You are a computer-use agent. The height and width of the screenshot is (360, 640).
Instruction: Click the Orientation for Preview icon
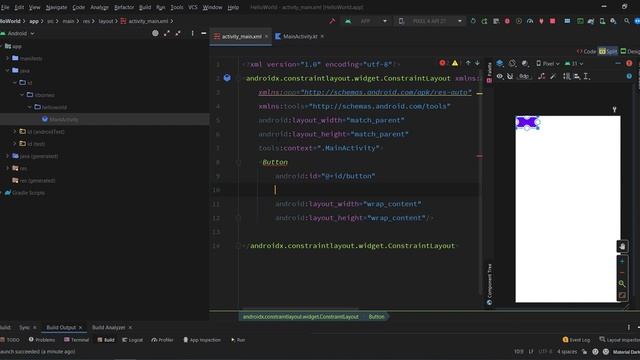click(513, 64)
